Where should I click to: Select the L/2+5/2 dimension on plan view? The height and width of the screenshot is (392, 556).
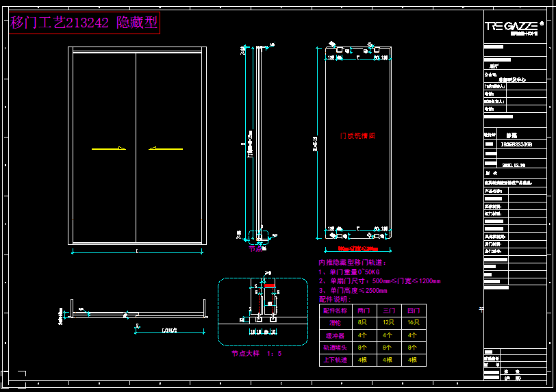[170, 330]
